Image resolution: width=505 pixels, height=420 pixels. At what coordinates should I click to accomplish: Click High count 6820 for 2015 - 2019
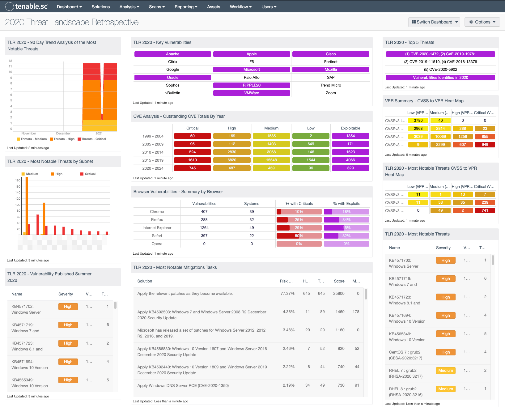click(232, 160)
